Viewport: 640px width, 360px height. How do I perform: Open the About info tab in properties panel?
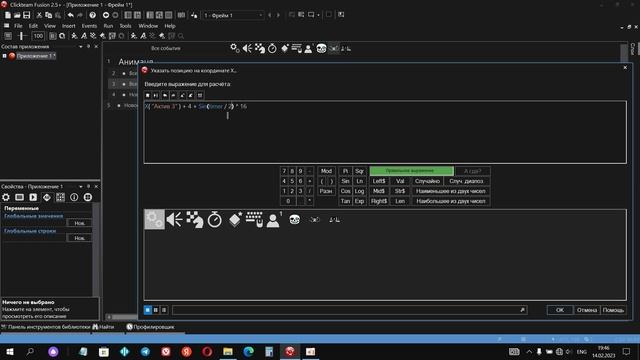click(x=74, y=198)
